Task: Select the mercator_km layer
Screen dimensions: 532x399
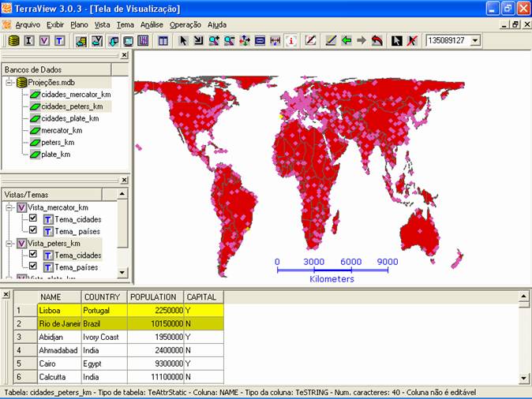Action: pyautogui.click(x=62, y=131)
